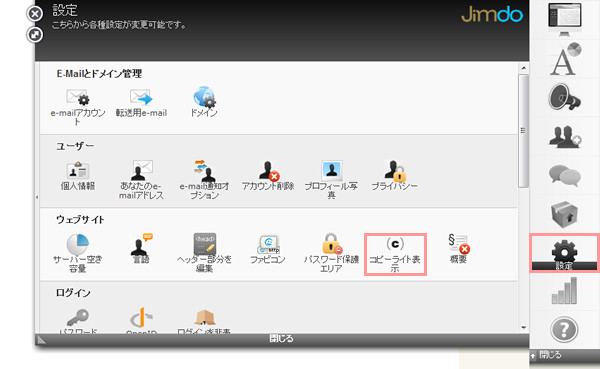Click the 設定 title text

(x=65, y=10)
